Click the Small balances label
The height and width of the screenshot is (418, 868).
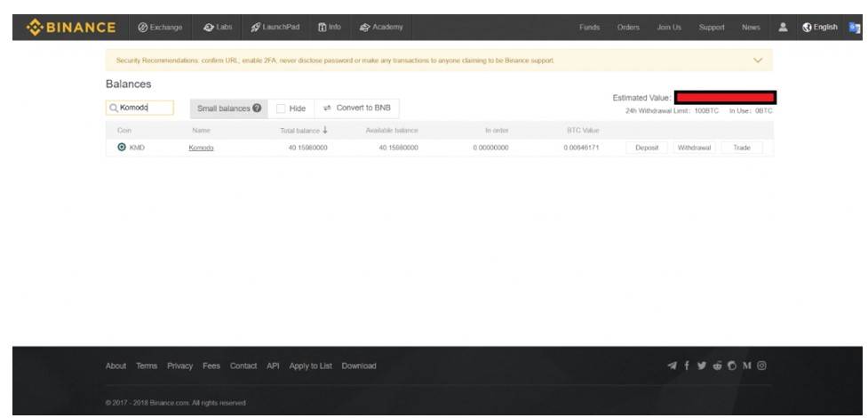[224, 109]
